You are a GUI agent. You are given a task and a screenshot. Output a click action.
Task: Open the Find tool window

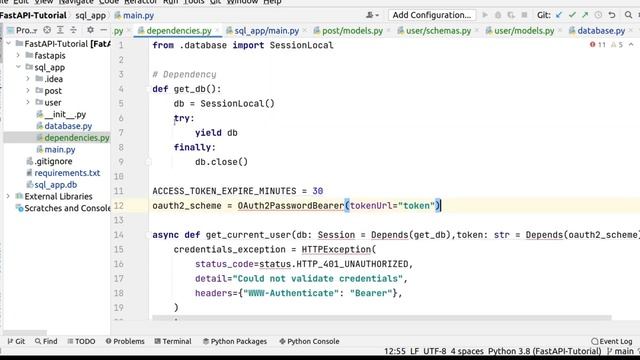pos(46,341)
